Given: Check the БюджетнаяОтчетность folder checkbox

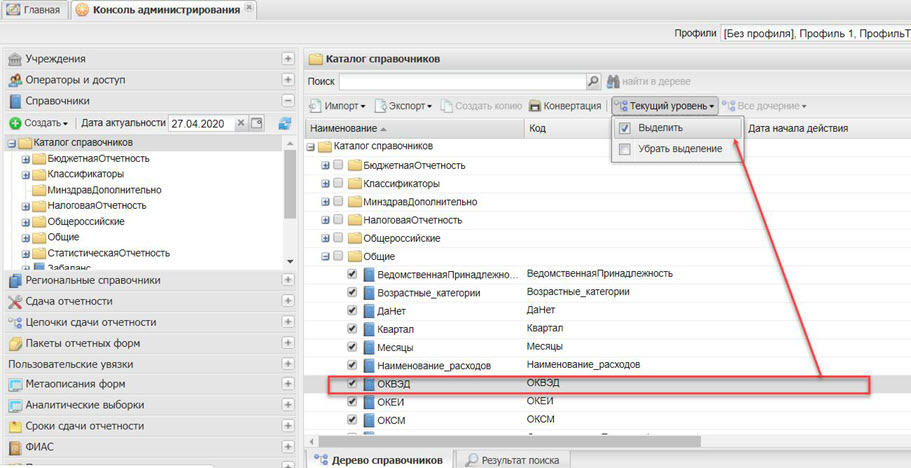Looking at the screenshot, I should pos(339,165).
